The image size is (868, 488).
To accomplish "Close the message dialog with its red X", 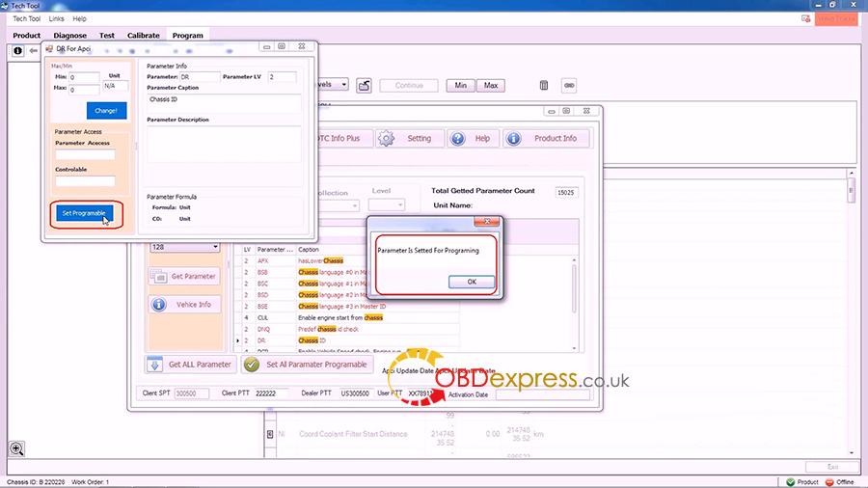I will (487, 221).
